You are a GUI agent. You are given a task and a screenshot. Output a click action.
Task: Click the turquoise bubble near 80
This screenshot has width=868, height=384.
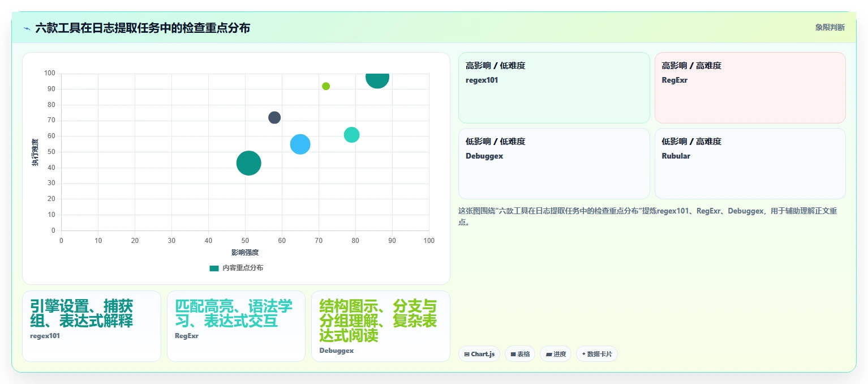pos(351,135)
